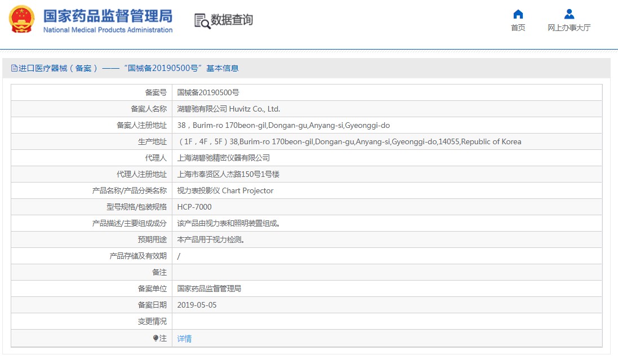Open the 详情 link
The width and height of the screenshot is (618, 364).
(x=184, y=339)
